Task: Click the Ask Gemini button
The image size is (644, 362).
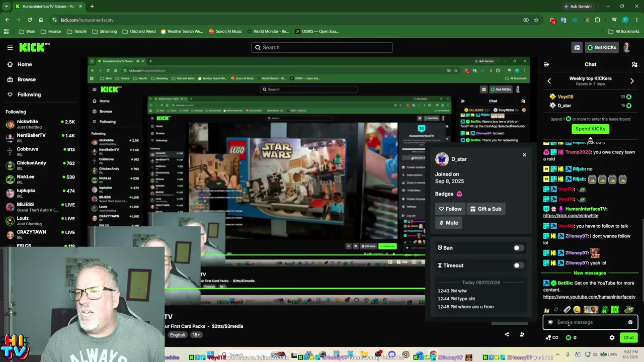Action: pyautogui.click(x=578, y=7)
